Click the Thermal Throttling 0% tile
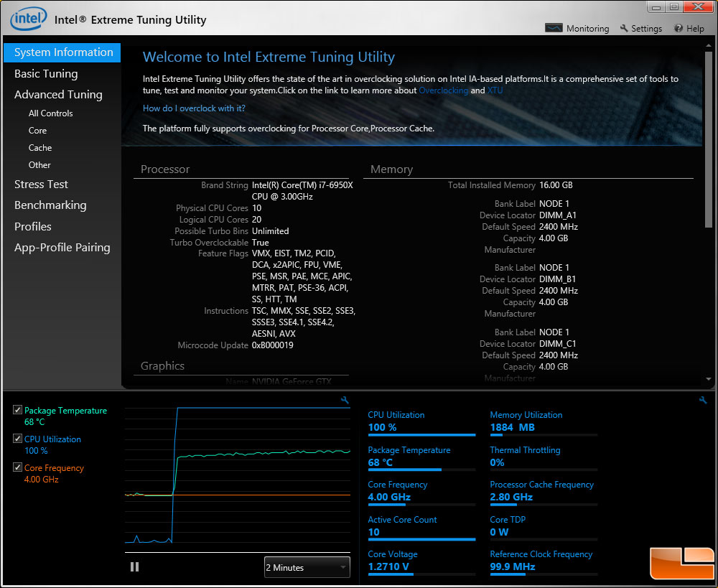 point(544,458)
